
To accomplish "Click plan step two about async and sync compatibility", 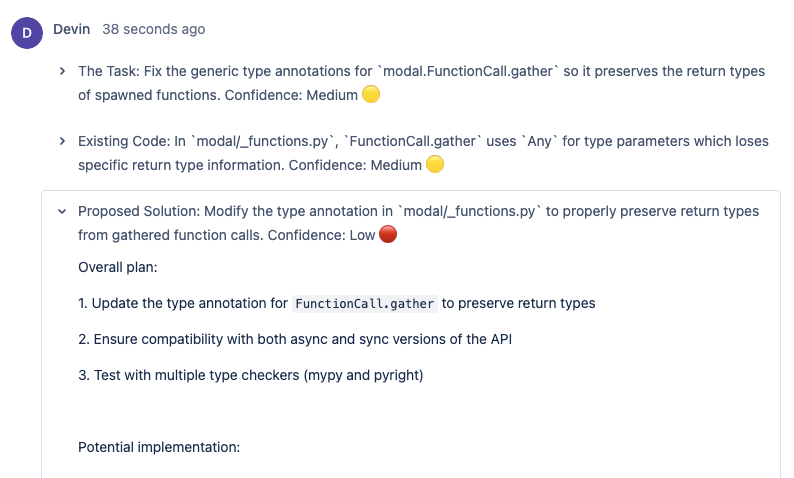I will [295, 339].
